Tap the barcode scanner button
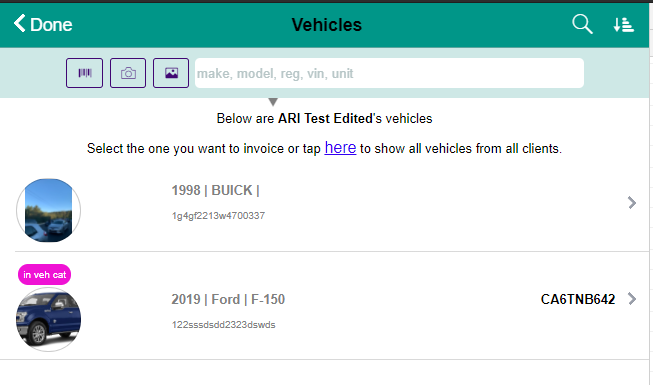 click(x=85, y=73)
